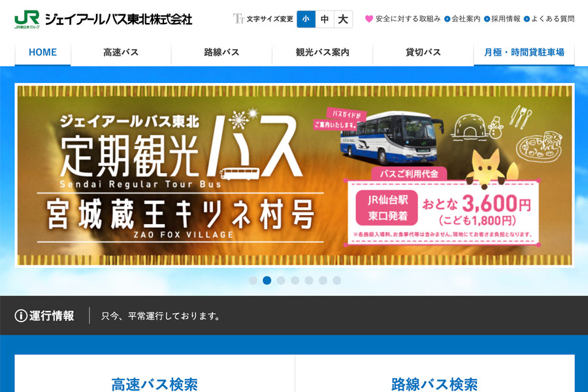
Task: Open the 路線バス menu tab
Action: point(221,52)
